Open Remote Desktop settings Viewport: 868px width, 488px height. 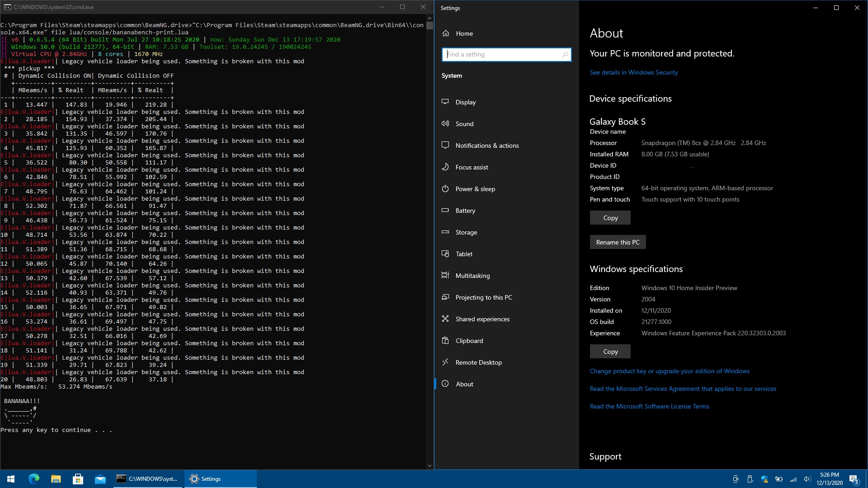coord(478,362)
